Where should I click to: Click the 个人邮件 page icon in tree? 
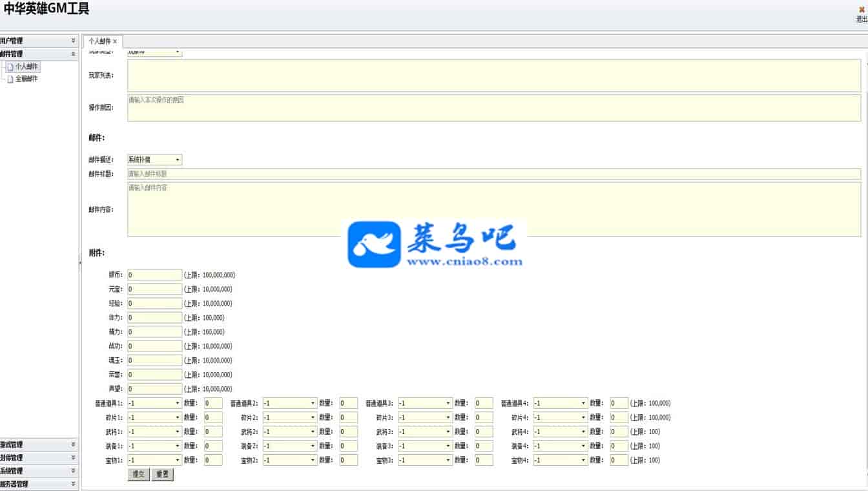click(10, 67)
